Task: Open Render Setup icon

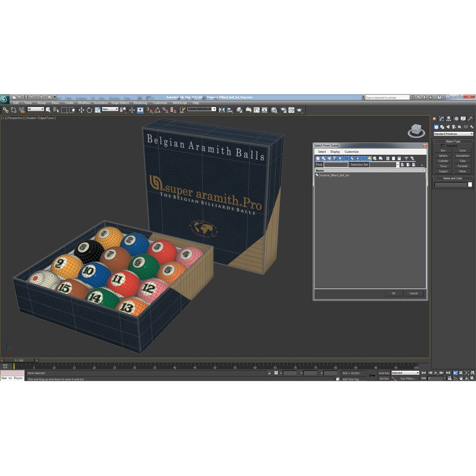Action: click(x=283, y=110)
